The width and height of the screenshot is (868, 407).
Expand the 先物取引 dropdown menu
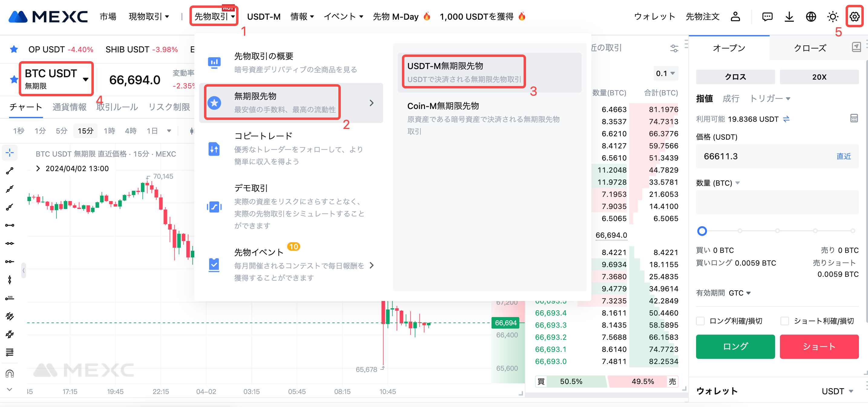tap(215, 16)
